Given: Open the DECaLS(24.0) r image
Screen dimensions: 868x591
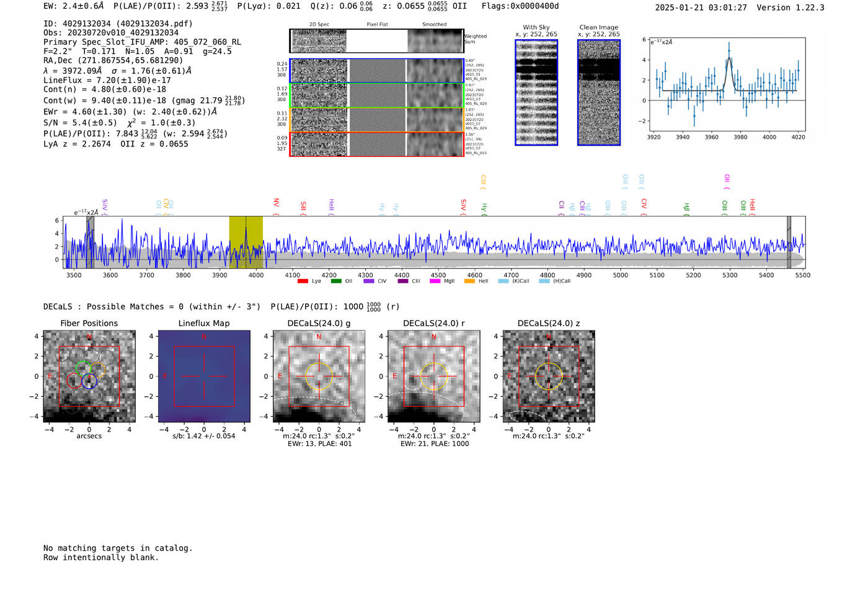Looking at the screenshot, I should [x=433, y=376].
